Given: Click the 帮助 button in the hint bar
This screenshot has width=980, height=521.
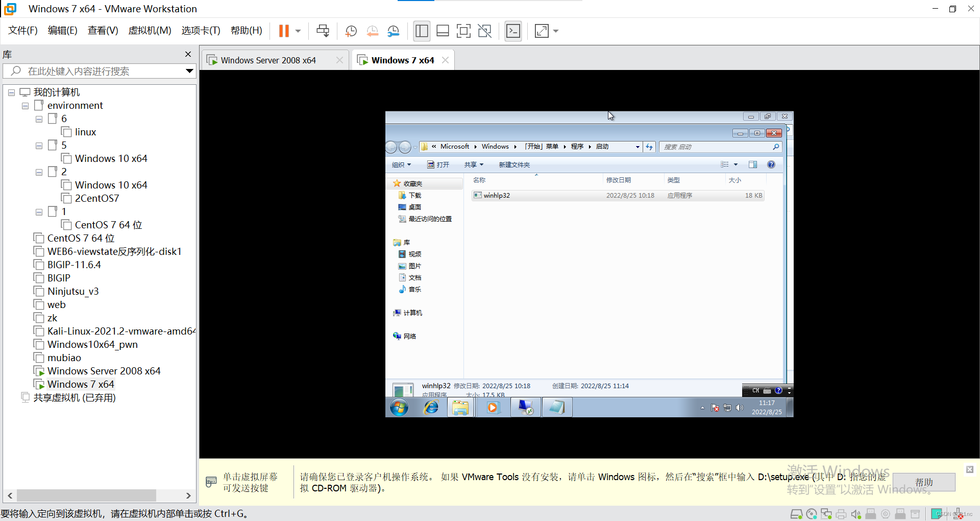Looking at the screenshot, I should (x=924, y=482).
